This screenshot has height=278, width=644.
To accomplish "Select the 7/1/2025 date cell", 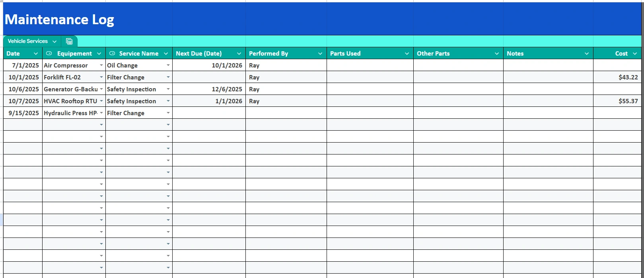I will click(23, 65).
